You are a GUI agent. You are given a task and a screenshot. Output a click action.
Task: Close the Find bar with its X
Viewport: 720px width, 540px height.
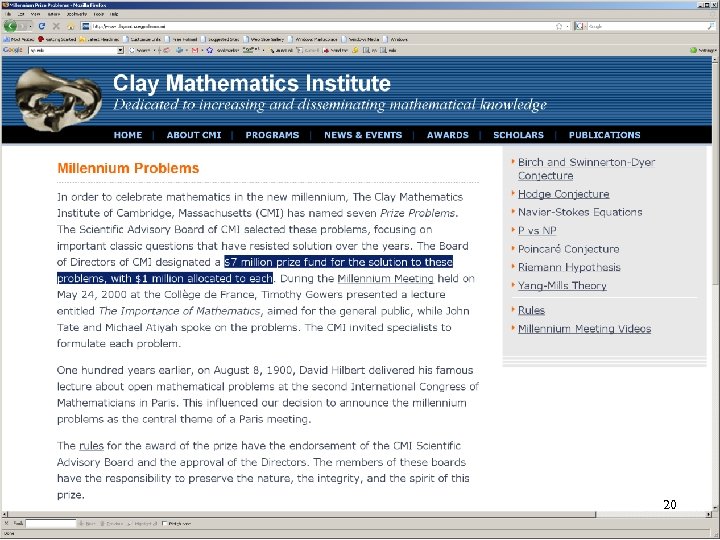(6, 523)
